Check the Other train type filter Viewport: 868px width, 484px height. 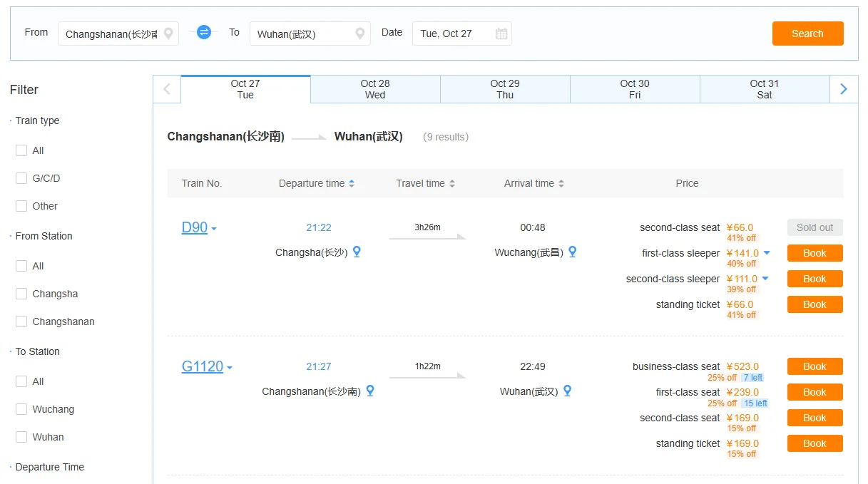coord(21,206)
